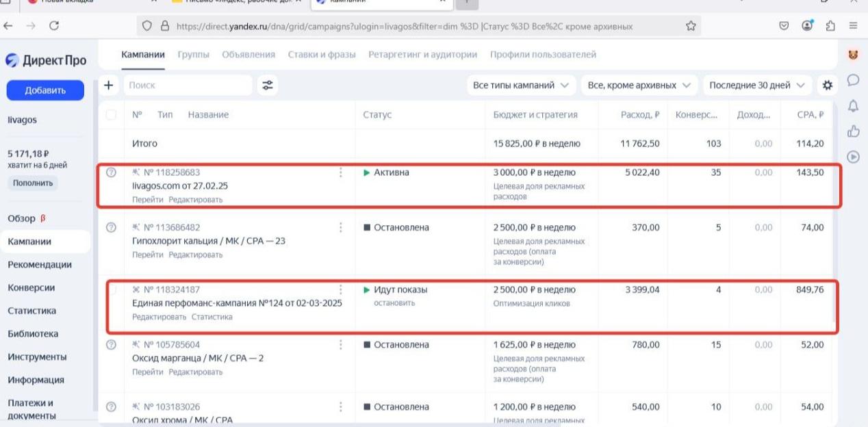The height and width of the screenshot is (427, 868).
Task: Open the Последние 30 дней period dropdown
Action: 757,86
